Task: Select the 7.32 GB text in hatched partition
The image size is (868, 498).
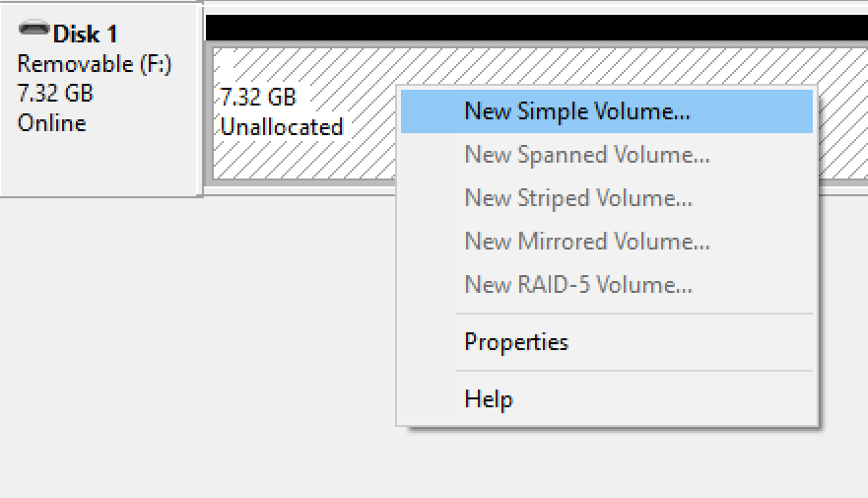Action: click(258, 97)
